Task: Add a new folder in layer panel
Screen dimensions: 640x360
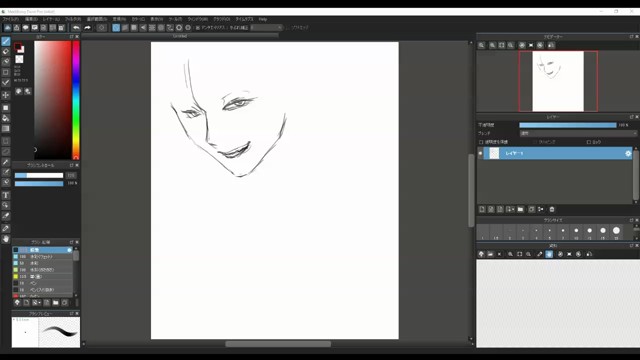Action: point(520,209)
